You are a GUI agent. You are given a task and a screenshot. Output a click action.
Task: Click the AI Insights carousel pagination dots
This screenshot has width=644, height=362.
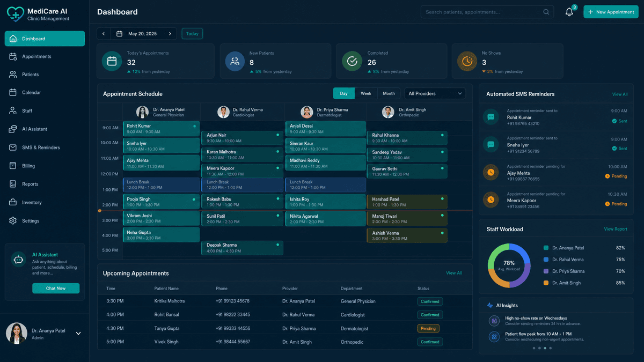click(x=542, y=348)
